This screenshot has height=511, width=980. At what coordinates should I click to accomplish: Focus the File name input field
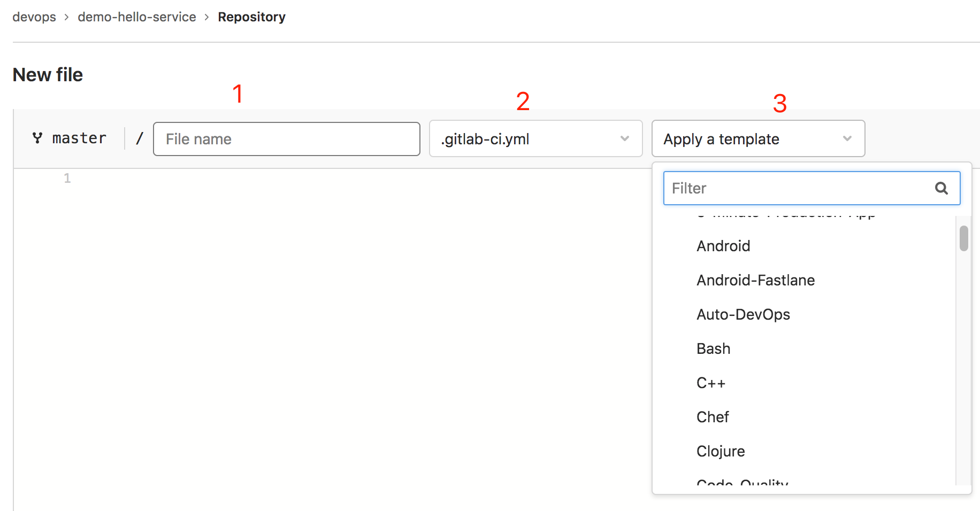(287, 139)
